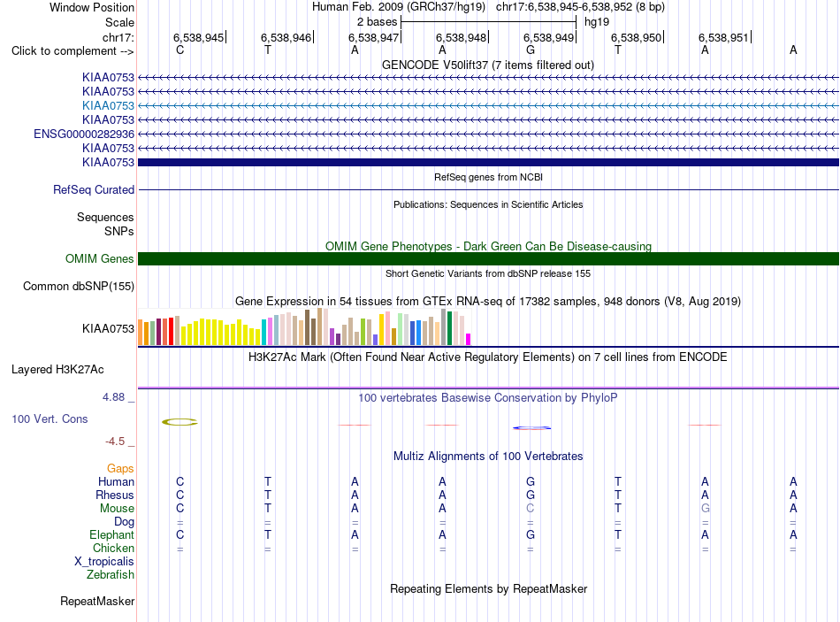Click Short Genetic Variants from dbSNP title
The width and height of the screenshot is (840, 622).
point(488,273)
